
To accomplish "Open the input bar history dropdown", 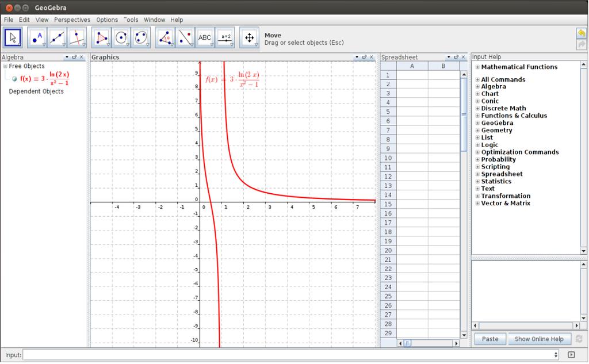I will [556, 355].
